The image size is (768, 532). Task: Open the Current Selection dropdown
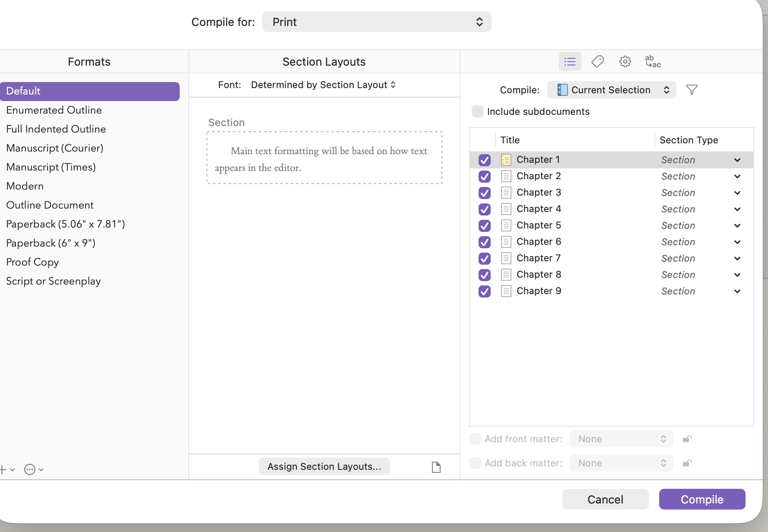pos(611,90)
